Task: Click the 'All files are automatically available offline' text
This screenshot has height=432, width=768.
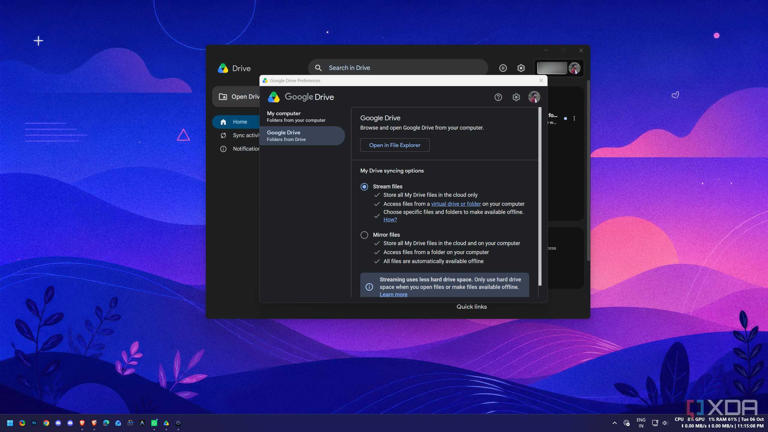Action: (x=433, y=261)
